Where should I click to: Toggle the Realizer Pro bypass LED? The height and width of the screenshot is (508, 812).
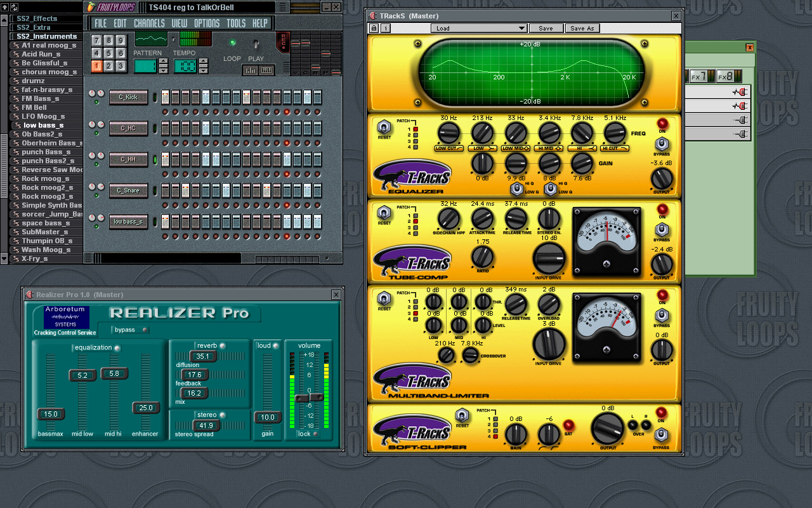coord(145,330)
